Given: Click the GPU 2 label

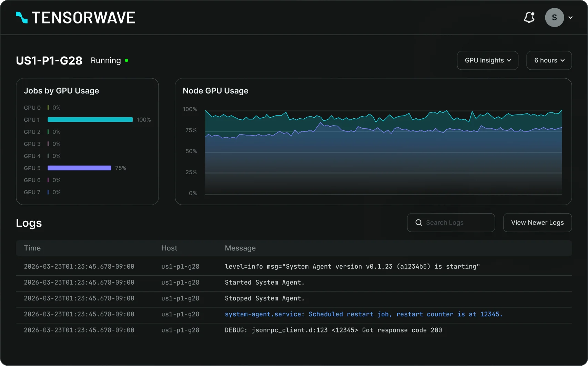Looking at the screenshot, I should [x=32, y=132].
